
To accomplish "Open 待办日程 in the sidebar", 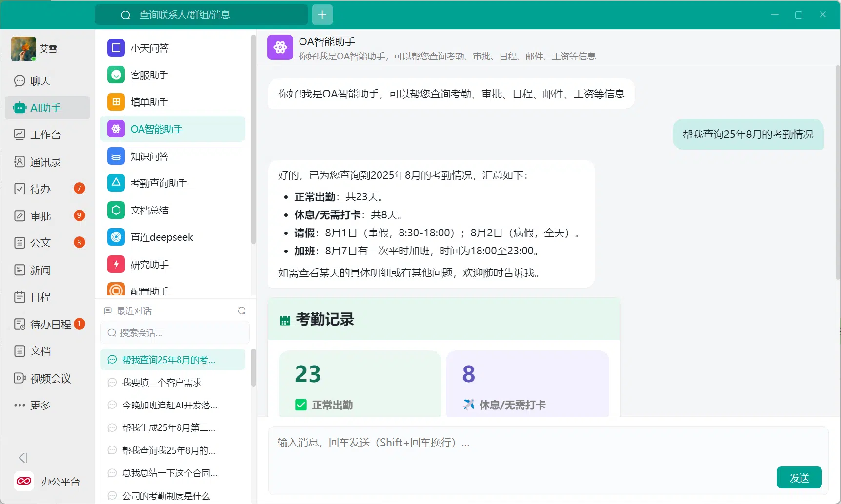I will click(47, 324).
